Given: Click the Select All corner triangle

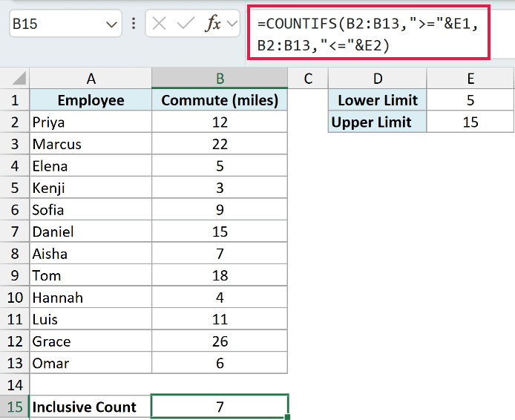Looking at the screenshot, I should point(19,78).
